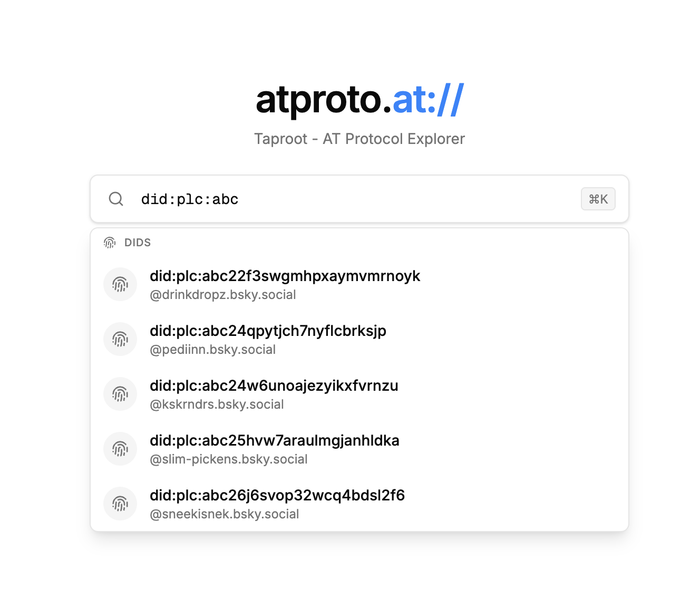Choose did:plc:abc24w6unoajezyikxfvrnzu from results

(274, 386)
